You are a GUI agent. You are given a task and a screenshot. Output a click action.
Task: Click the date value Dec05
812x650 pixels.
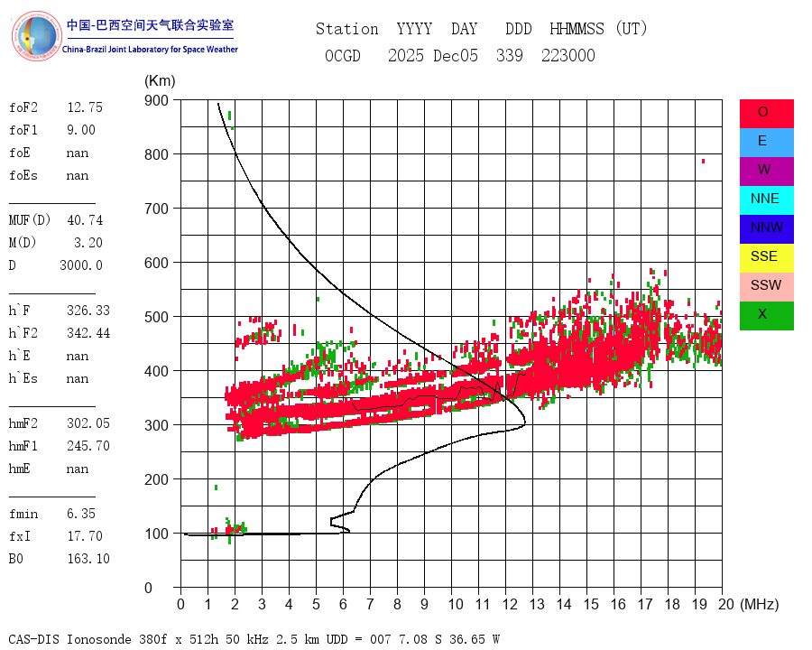tap(456, 55)
